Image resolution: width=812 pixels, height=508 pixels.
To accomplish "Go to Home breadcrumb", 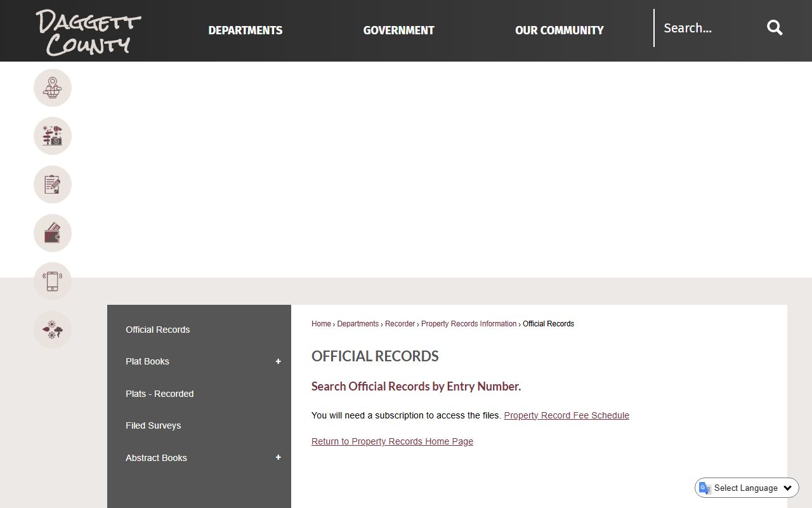I will [x=321, y=324].
